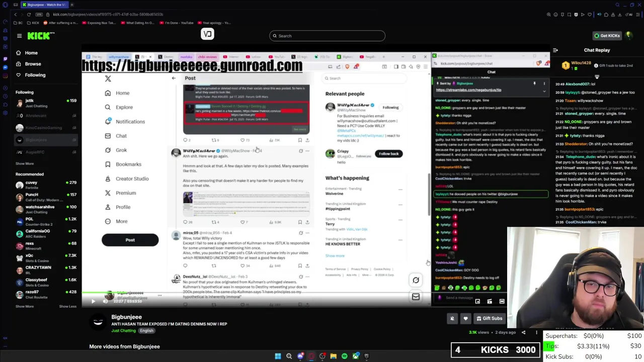Open xQc Slots & Casino channel
The width and height of the screenshot is (644, 362).
46,258
